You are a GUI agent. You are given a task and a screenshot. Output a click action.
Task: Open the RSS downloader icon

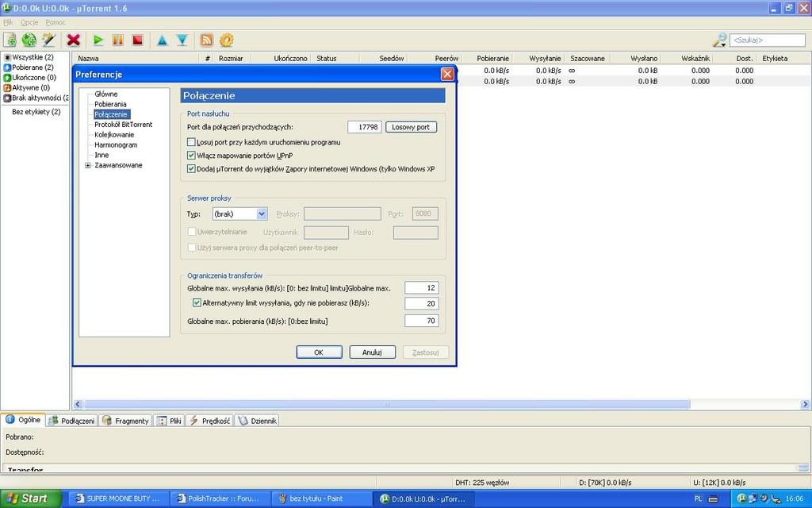[x=207, y=40]
